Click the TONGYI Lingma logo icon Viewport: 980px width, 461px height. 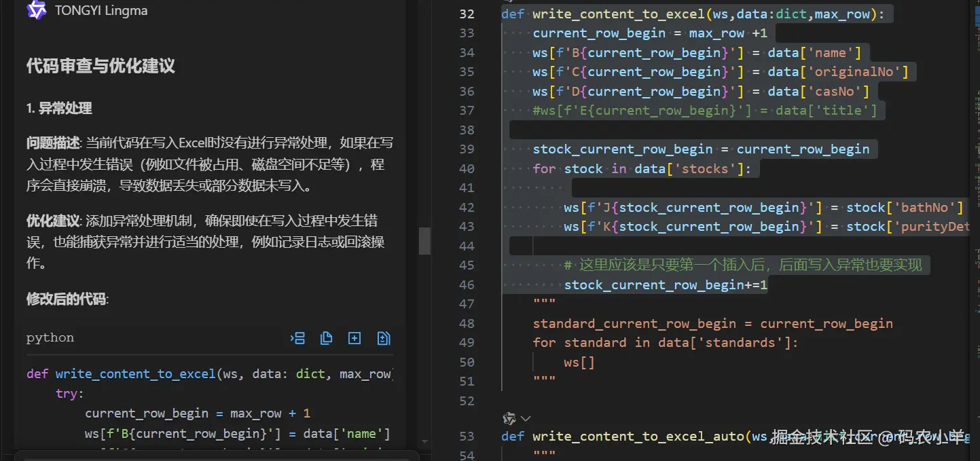click(36, 10)
